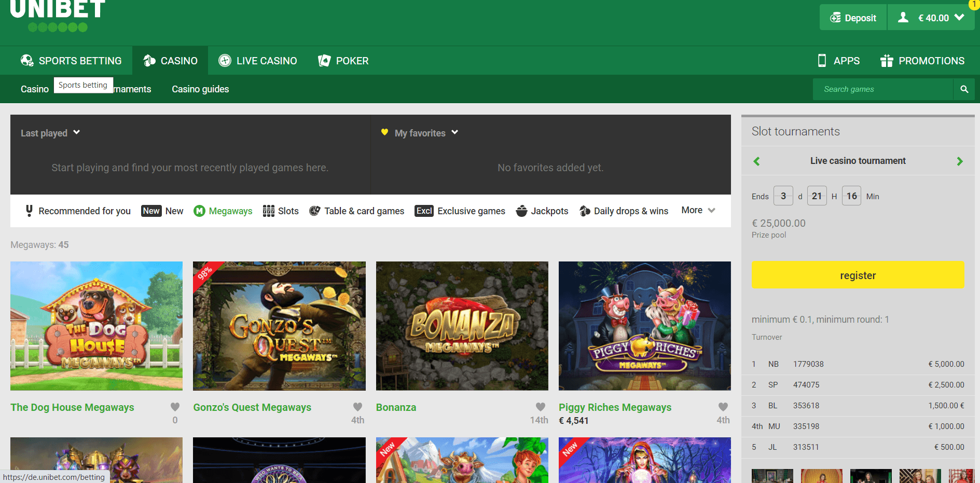Open the Poker section

pos(343,61)
